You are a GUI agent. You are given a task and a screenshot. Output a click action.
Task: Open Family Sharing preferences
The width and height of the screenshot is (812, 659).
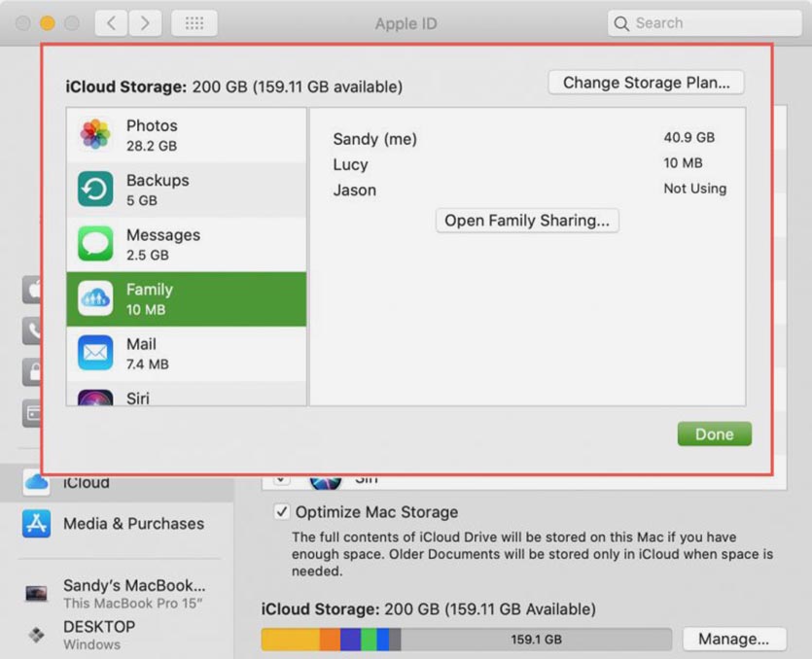(x=527, y=221)
